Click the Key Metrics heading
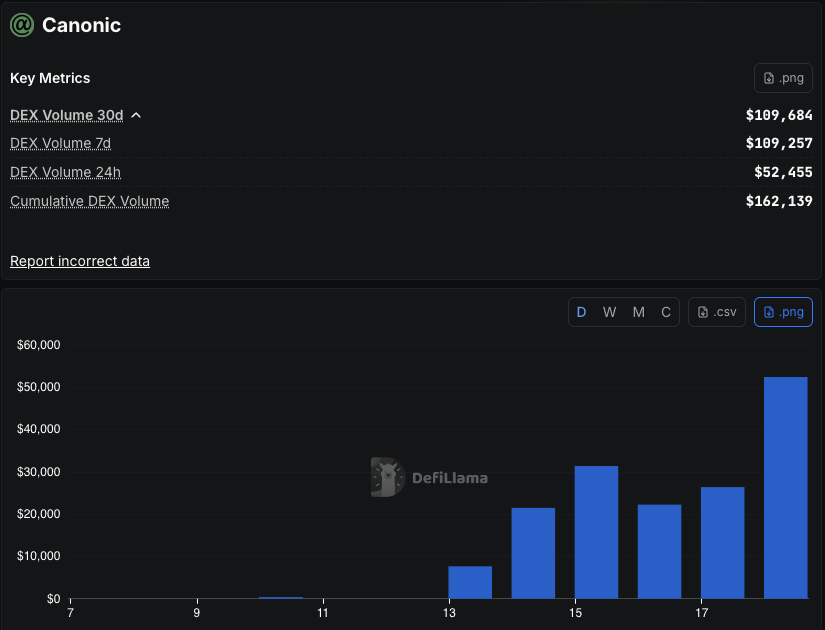Viewport: 825px width, 630px height. pyautogui.click(x=50, y=78)
